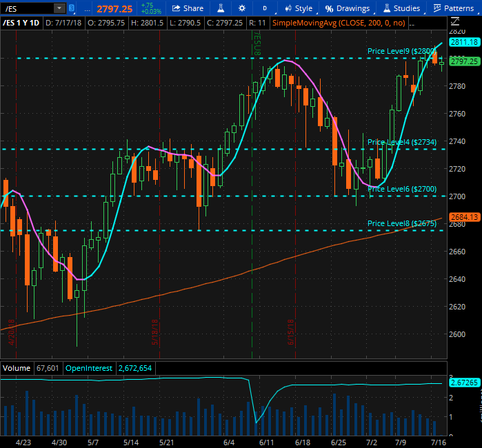Click the 2.67265 open interest bubble

465,383
